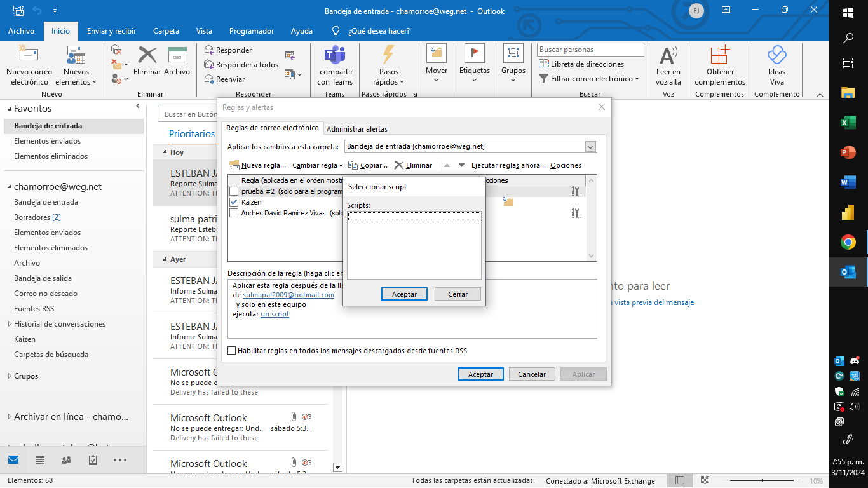Select the Kaizen folder in folder pane
868x488 pixels.
(25, 339)
